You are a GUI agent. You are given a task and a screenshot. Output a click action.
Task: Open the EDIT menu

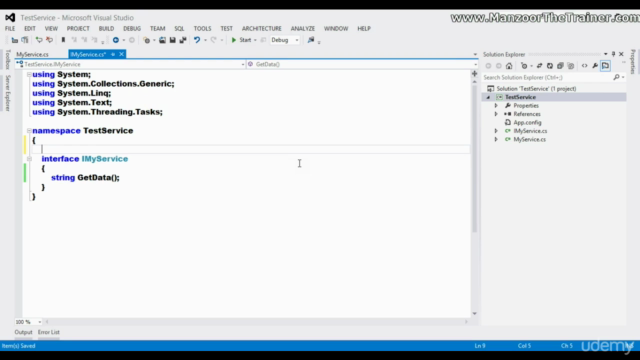30,29
